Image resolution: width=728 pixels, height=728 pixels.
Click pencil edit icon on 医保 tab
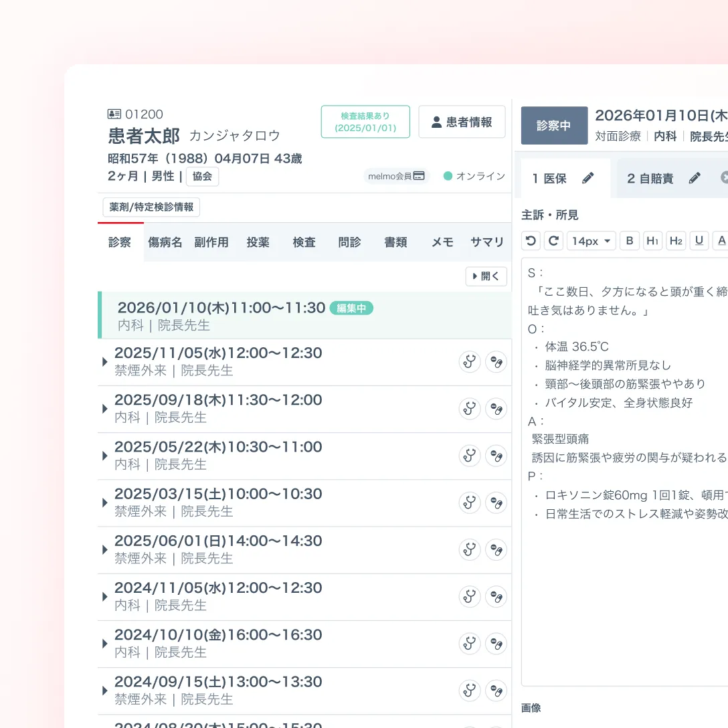coord(588,178)
